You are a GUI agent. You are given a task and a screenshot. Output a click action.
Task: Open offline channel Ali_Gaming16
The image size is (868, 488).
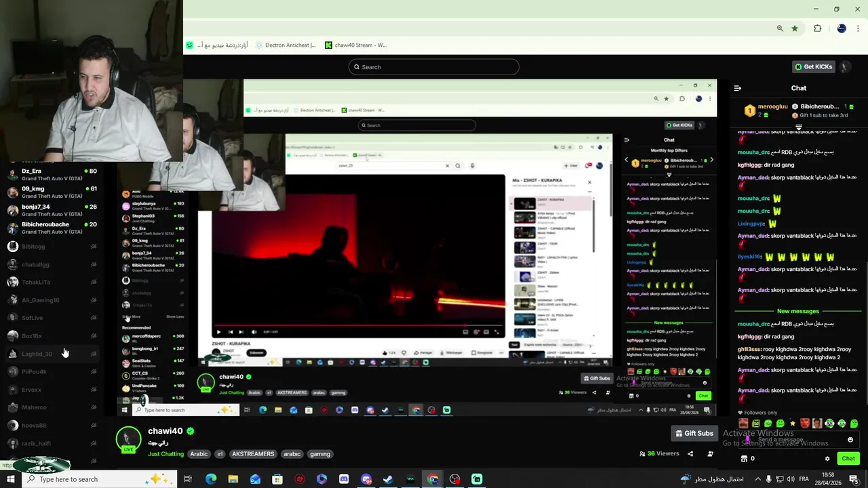coord(51,300)
